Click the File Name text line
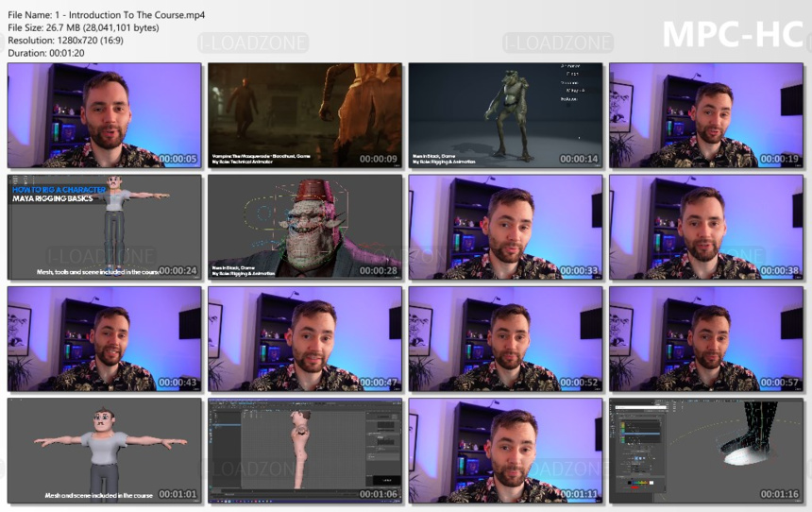This screenshot has width=812, height=512. pos(106,15)
